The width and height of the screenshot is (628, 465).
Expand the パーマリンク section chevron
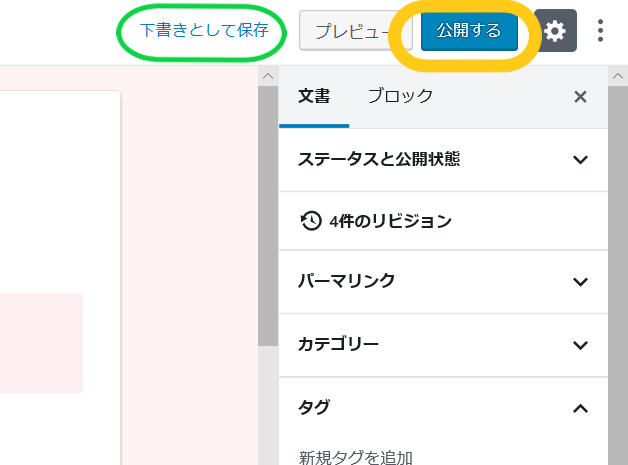click(x=580, y=282)
